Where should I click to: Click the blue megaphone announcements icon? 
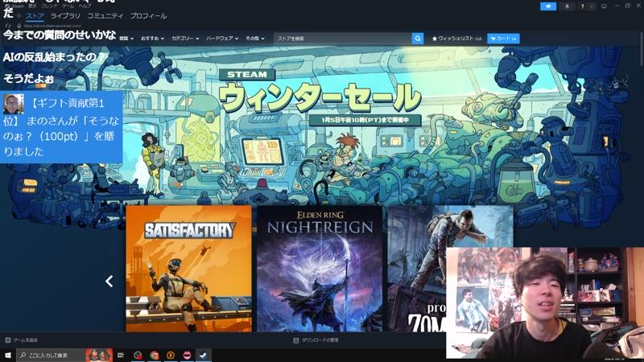coord(548,6)
